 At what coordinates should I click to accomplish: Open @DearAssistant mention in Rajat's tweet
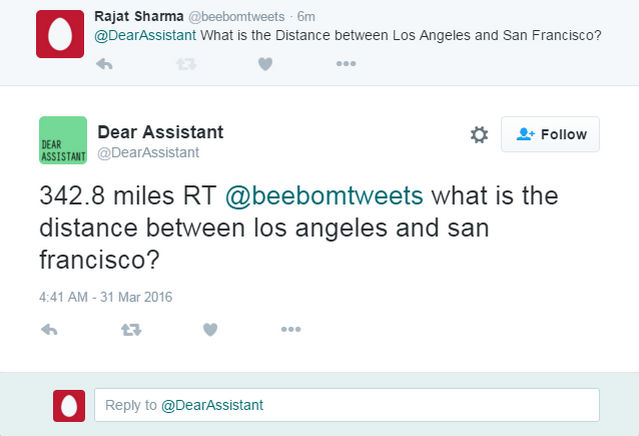(145, 35)
